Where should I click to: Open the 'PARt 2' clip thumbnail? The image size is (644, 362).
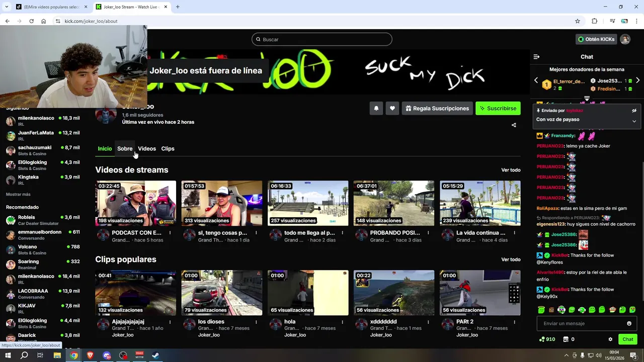480,293
